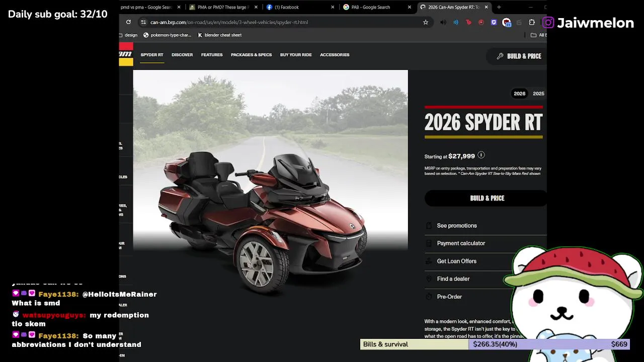Open the Pre-Order link
The width and height of the screenshot is (644, 362).
[449, 297]
